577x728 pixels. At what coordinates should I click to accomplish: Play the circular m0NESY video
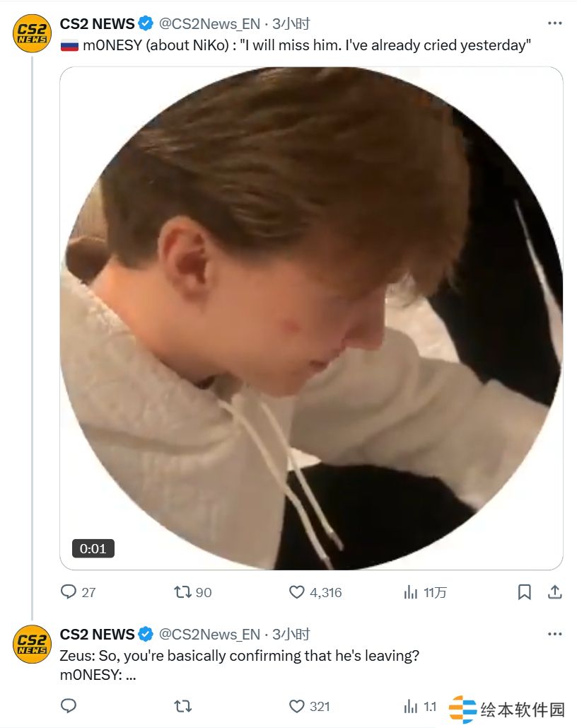point(311,318)
